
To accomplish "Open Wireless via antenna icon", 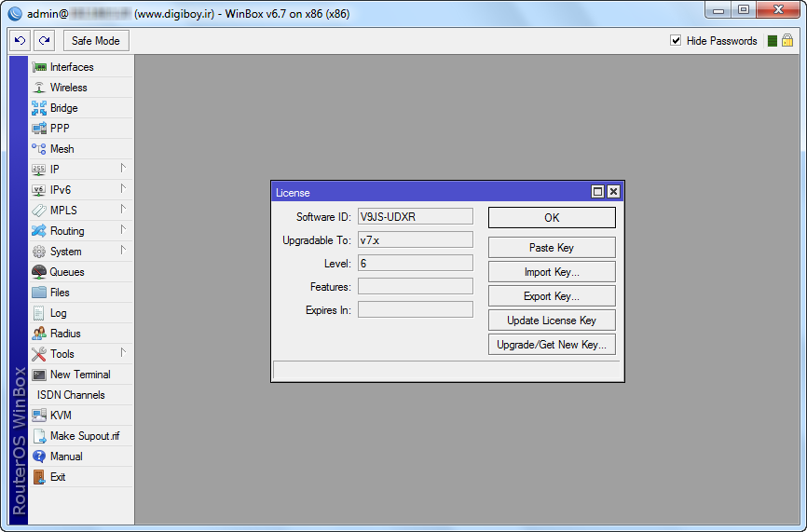I will (x=39, y=88).
